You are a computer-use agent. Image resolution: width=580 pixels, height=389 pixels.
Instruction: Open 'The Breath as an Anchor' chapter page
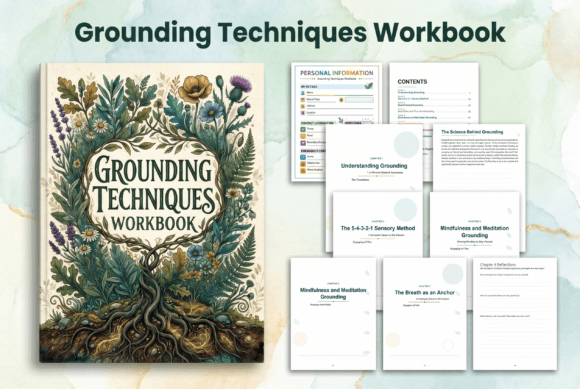tap(424, 314)
